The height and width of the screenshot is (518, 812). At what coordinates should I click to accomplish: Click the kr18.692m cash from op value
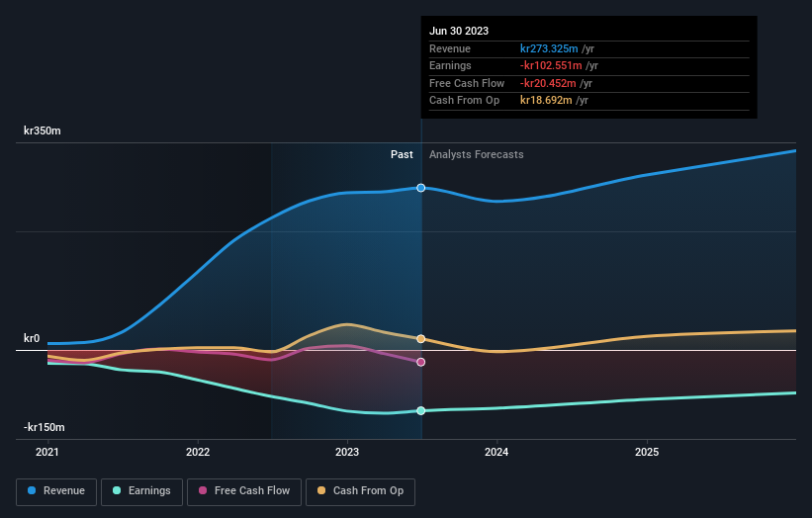(x=546, y=101)
